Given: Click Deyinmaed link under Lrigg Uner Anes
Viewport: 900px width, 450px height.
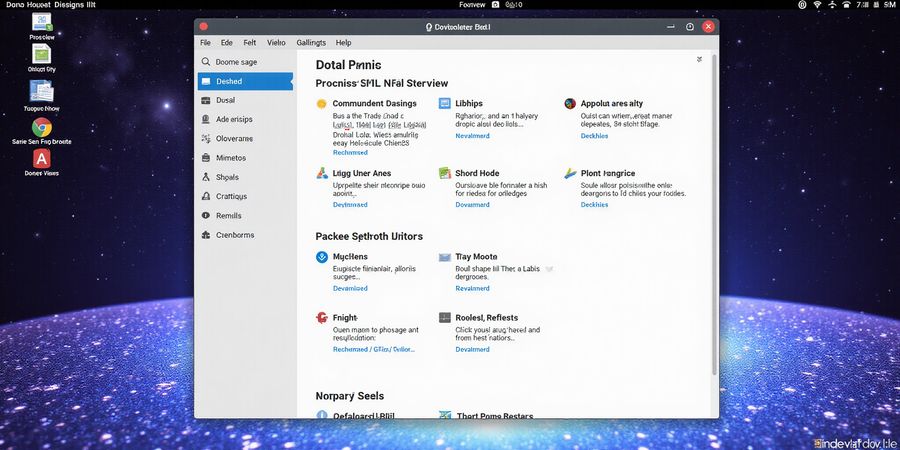Looking at the screenshot, I should tap(350, 204).
